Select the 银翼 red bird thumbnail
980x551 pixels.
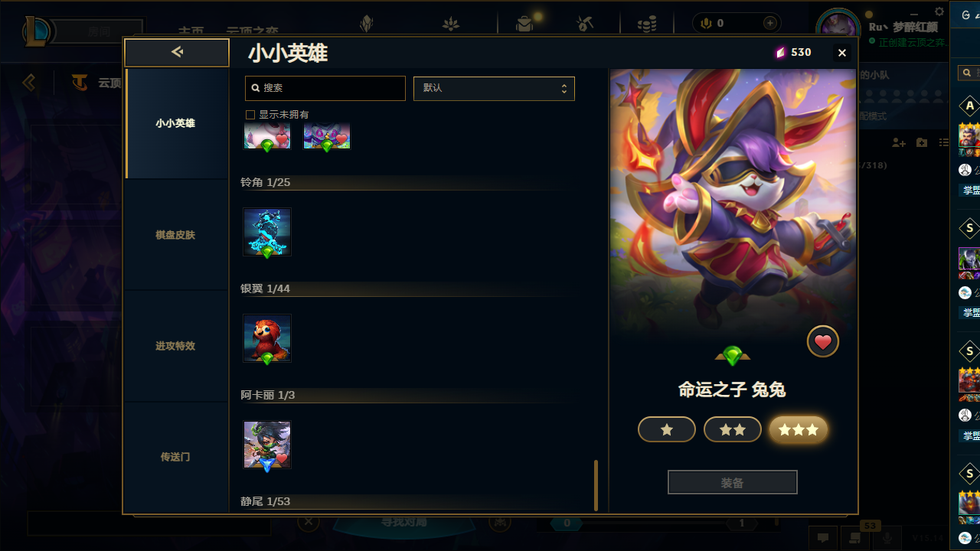click(x=267, y=338)
